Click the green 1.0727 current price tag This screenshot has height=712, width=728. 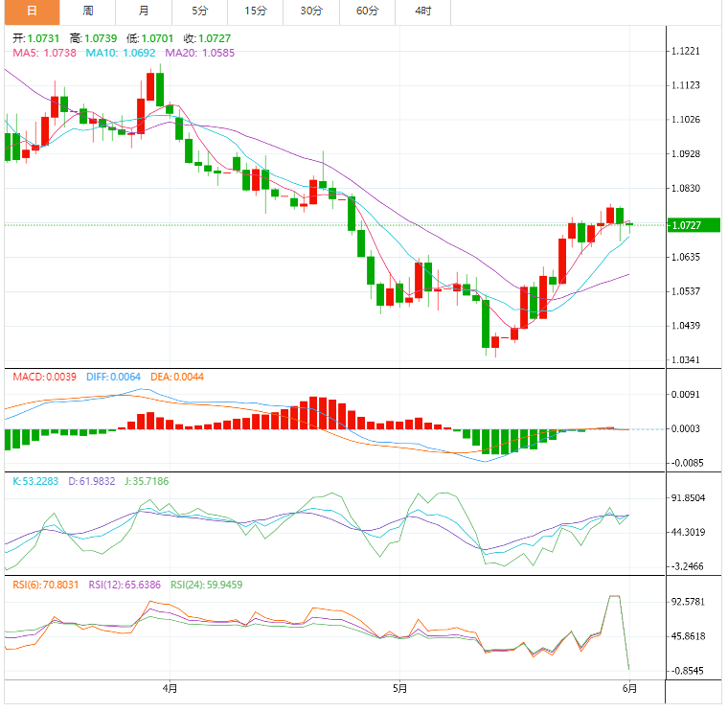pyautogui.click(x=694, y=226)
